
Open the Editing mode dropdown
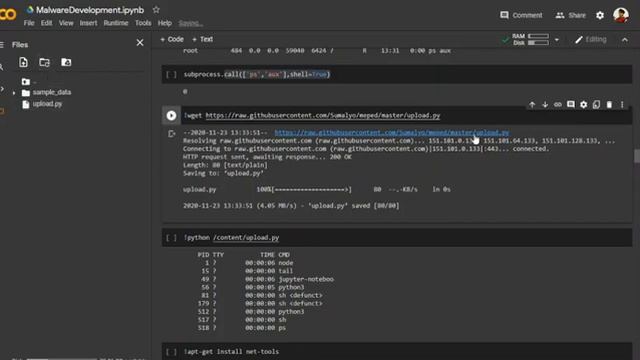click(x=591, y=40)
